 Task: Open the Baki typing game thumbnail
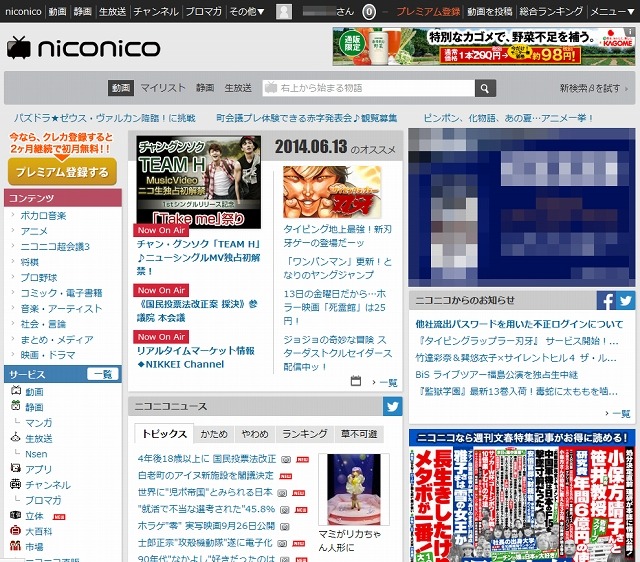(332, 191)
